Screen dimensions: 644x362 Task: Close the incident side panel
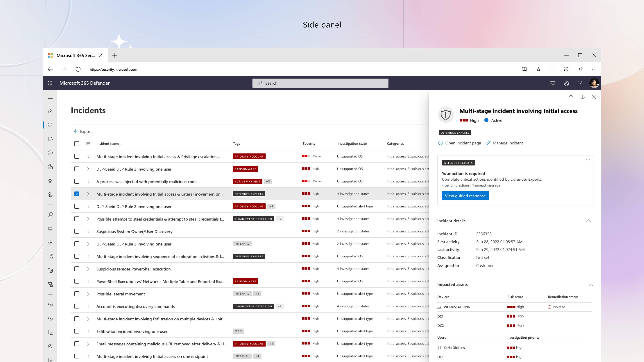click(x=594, y=97)
